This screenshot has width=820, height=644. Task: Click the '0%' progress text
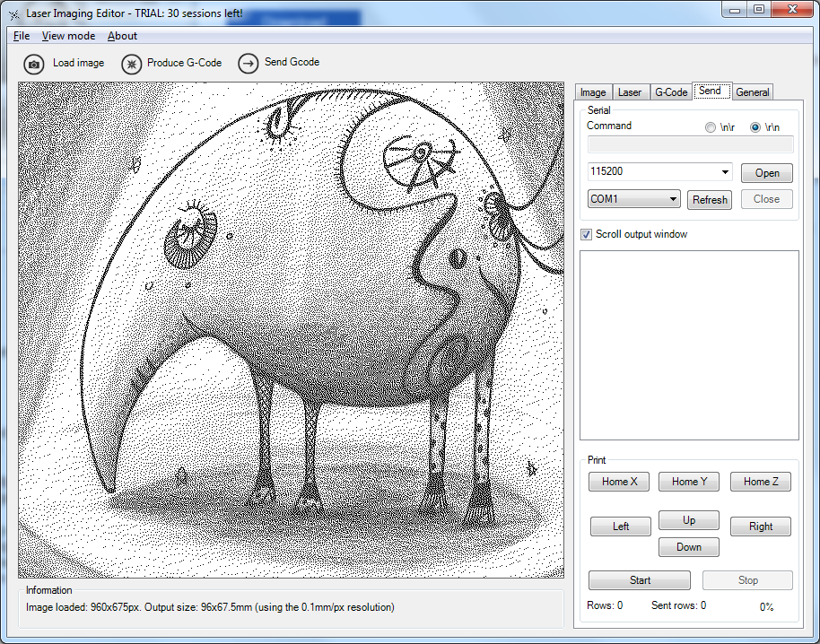tap(766, 606)
